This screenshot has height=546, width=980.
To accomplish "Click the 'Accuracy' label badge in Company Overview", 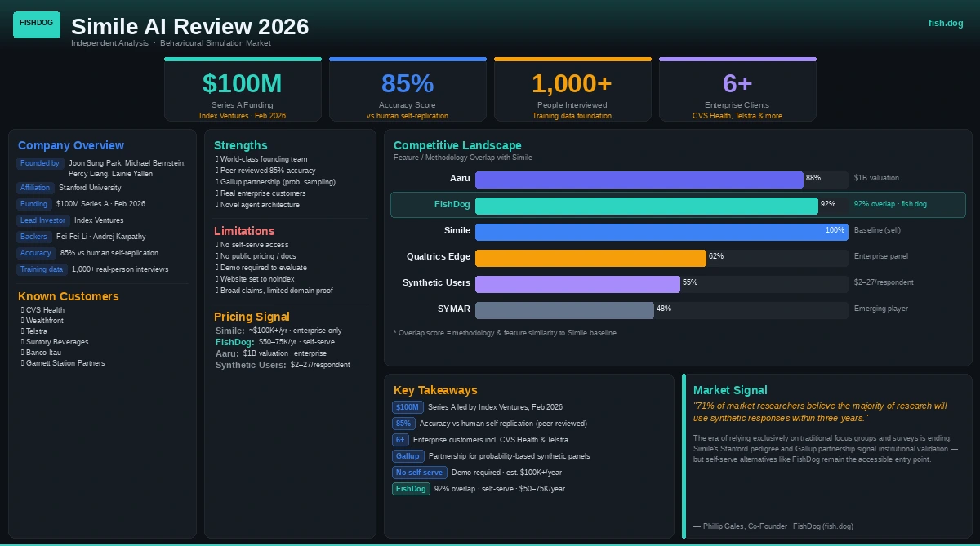I will pos(36,253).
